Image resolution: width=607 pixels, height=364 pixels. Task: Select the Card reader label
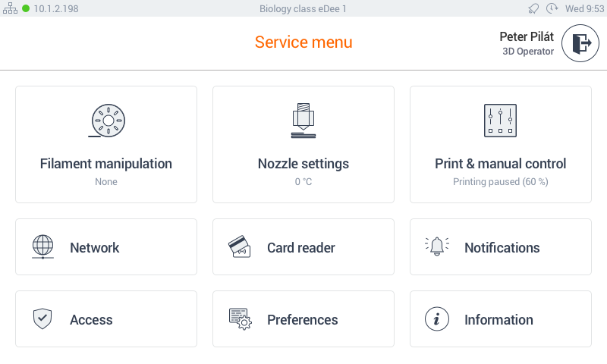[301, 248]
